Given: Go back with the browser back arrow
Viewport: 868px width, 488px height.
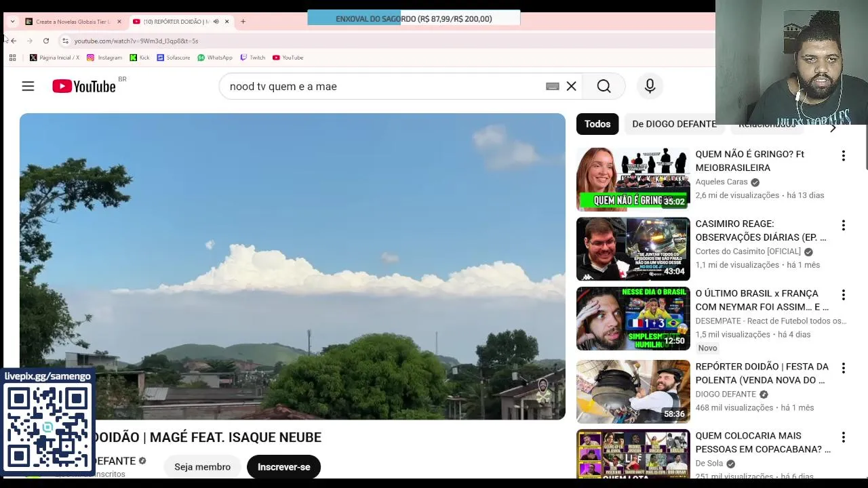Looking at the screenshot, I should click(x=14, y=41).
